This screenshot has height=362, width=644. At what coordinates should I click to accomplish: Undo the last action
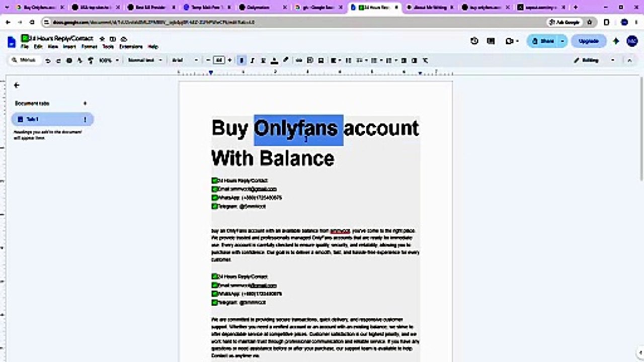(x=48, y=60)
